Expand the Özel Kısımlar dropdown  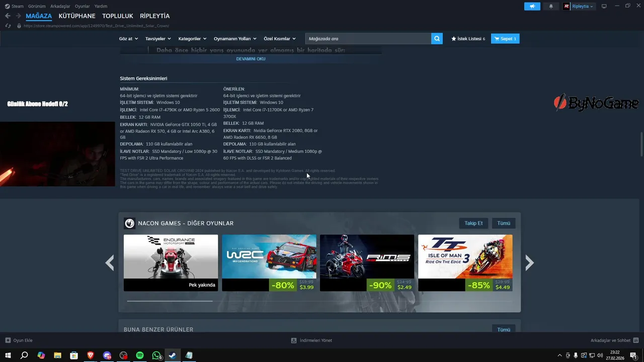pyautogui.click(x=280, y=39)
